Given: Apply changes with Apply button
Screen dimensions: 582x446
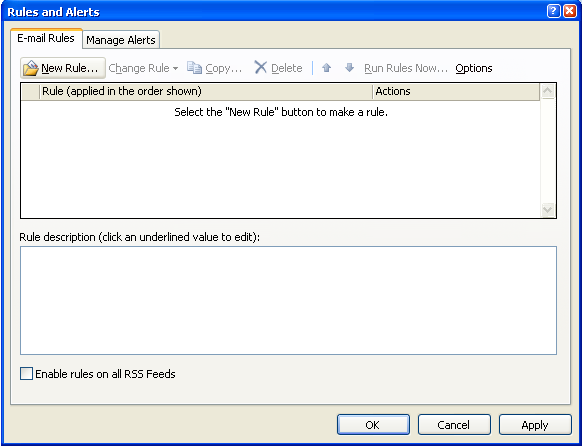Looking at the screenshot, I should click(x=535, y=424).
